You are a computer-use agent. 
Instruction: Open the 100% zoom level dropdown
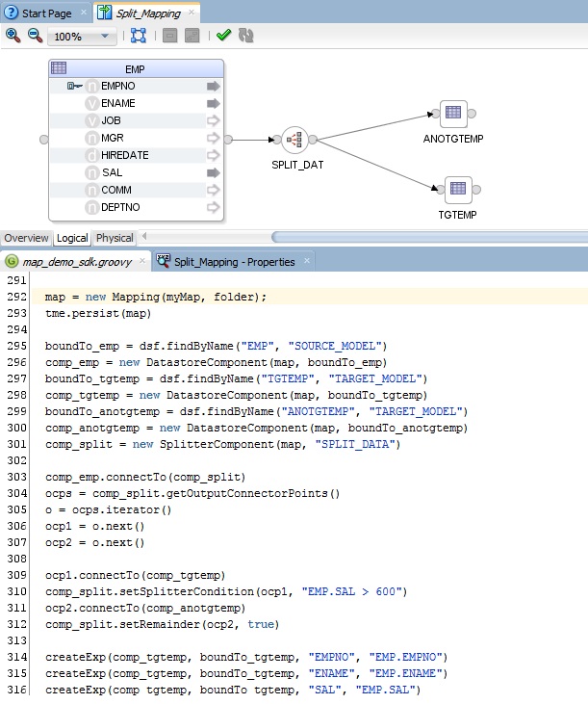81,37
